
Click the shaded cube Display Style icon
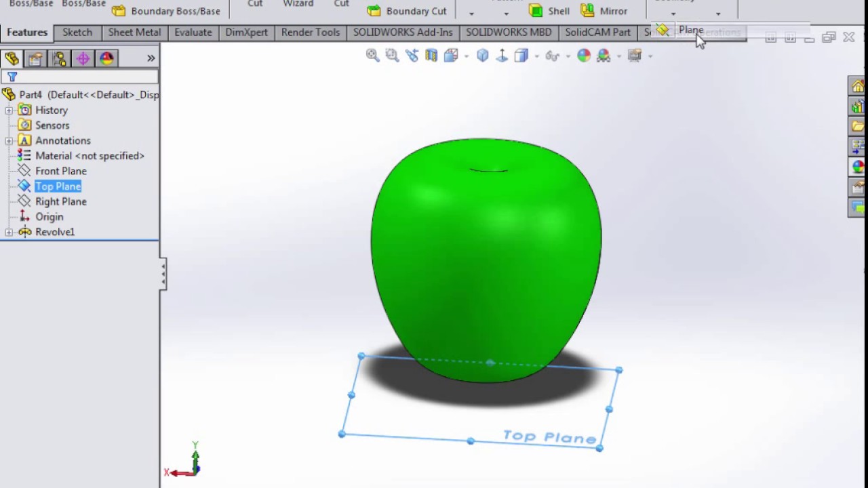[521, 56]
